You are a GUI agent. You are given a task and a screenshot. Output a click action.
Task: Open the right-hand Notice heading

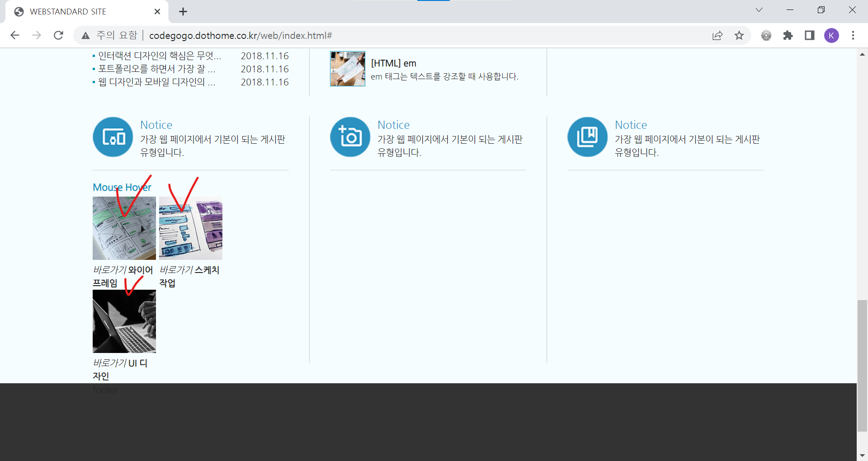(631, 125)
